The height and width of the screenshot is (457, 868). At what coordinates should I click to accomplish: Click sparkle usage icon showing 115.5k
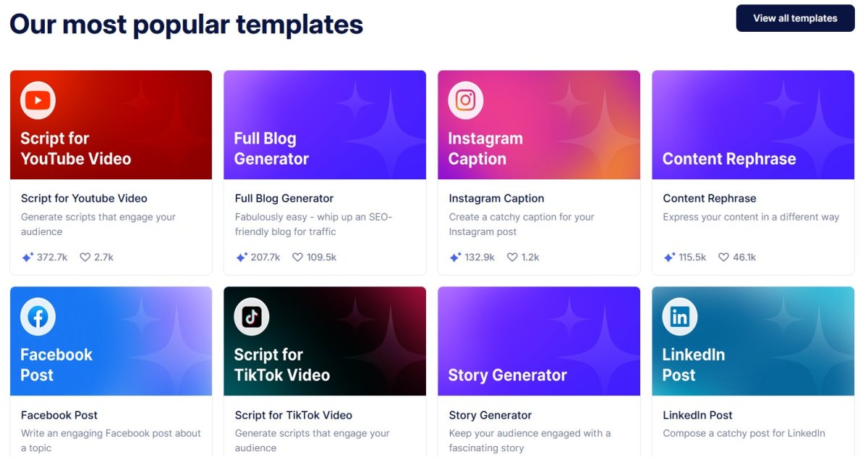point(670,257)
